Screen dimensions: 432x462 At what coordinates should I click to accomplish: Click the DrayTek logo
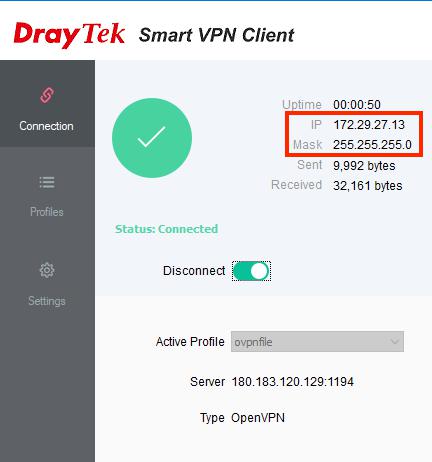coord(69,35)
